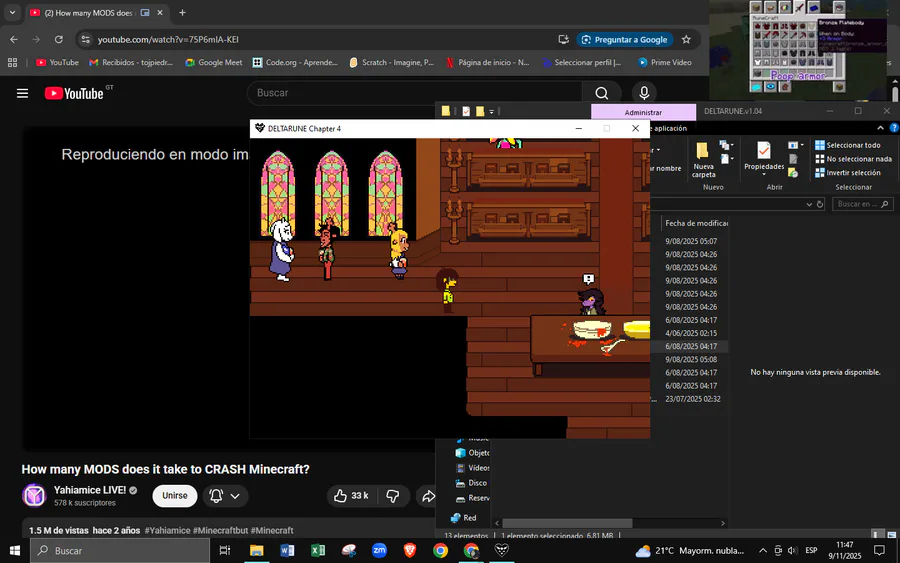Open Propiedades in Explorer ribbon

pos(763,156)
